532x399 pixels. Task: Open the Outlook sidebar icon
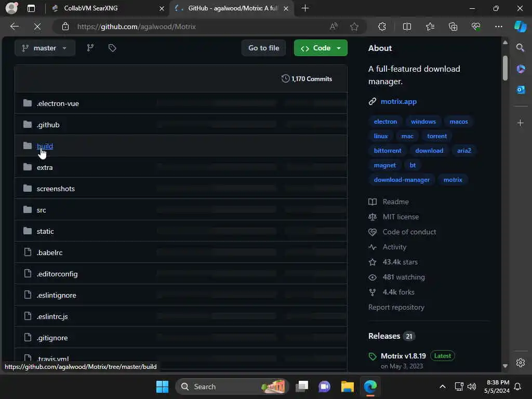tap(521, 90)
